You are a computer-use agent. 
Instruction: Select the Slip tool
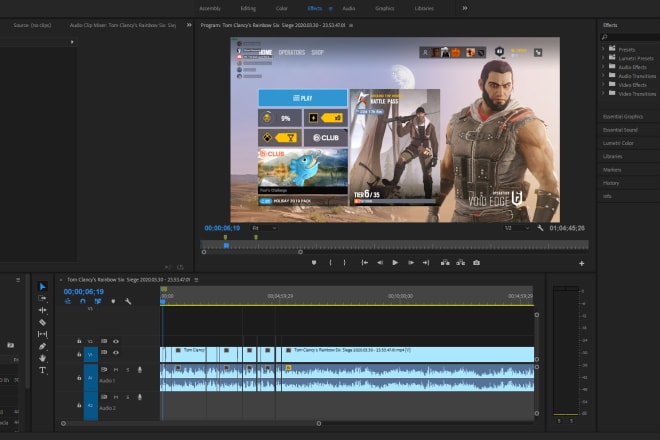(x=42, y=334)
